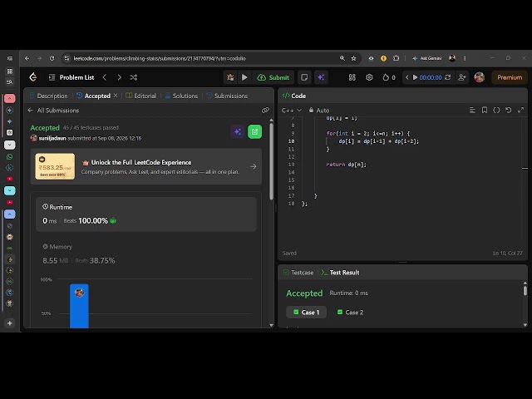Open suniljadaun user profile link
This screenshot has height=399, width=532.
(52, 138)
